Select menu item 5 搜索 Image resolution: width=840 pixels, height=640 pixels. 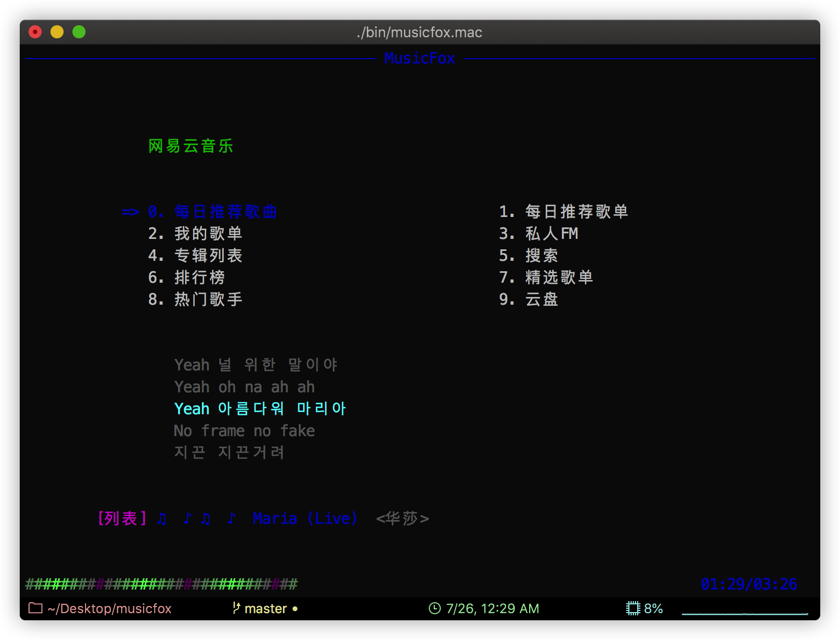click(x=528, y=255)
